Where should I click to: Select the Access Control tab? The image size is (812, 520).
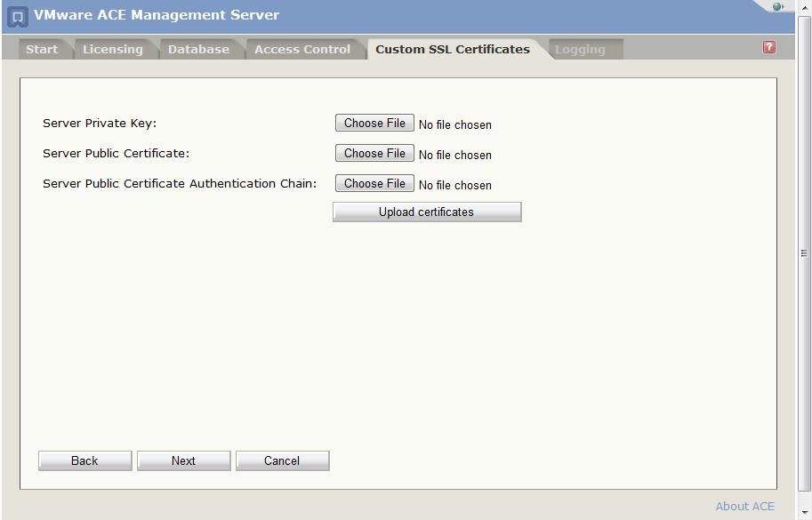(302, 50)
